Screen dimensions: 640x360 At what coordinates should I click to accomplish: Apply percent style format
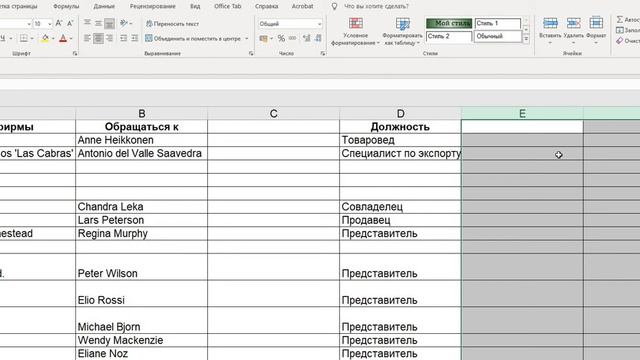point(281,39)
